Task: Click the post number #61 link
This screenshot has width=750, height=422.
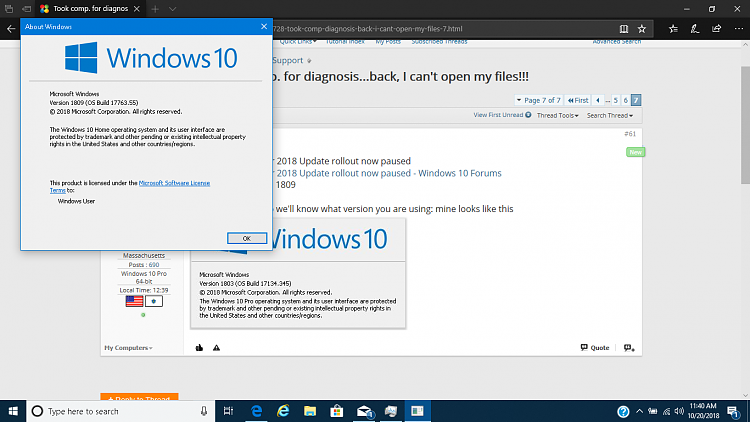Action: click(x=630, y=134)
